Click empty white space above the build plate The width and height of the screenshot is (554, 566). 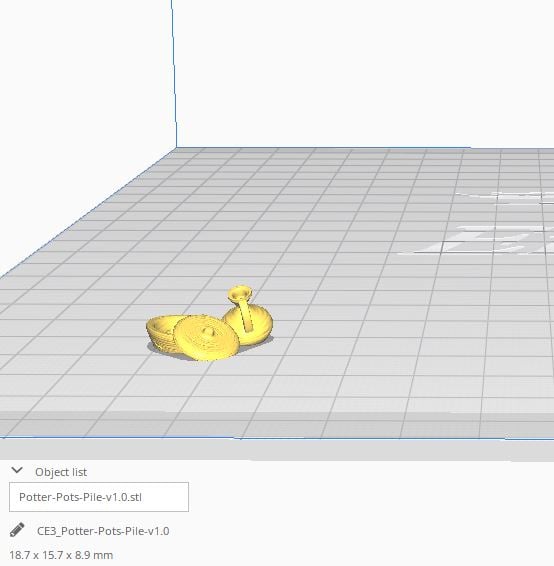361,72
